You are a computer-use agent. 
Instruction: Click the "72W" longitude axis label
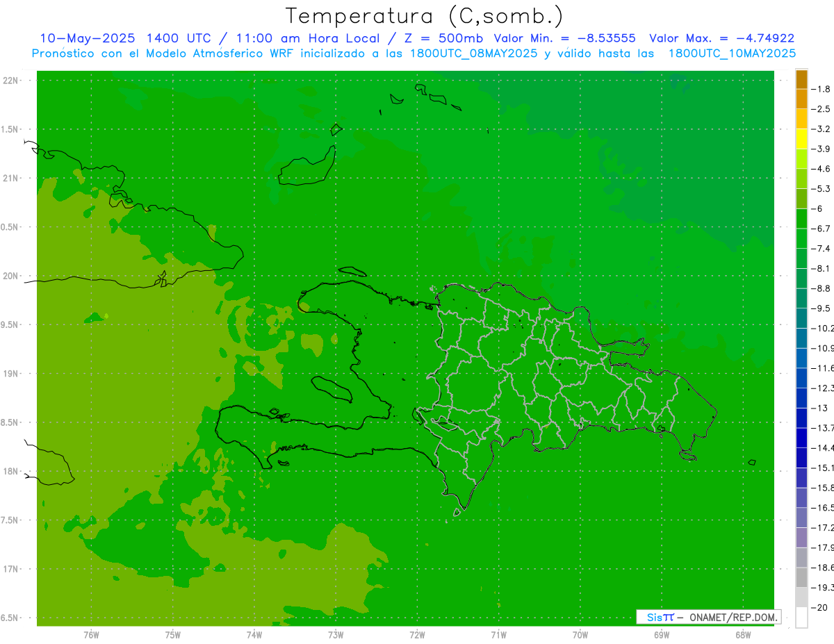click(x=418, y=634)
